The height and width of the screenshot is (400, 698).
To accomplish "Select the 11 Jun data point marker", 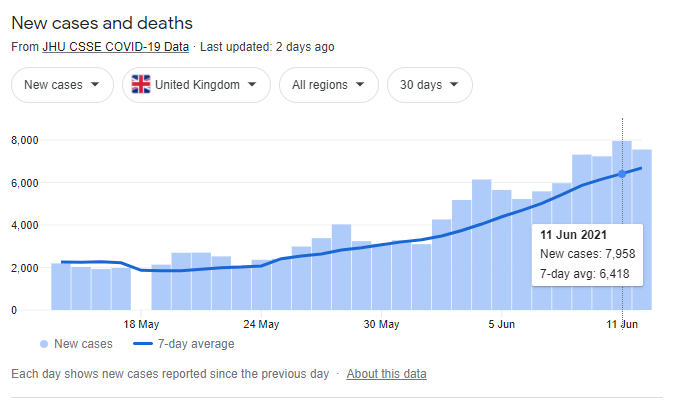I will pos(622,174).
